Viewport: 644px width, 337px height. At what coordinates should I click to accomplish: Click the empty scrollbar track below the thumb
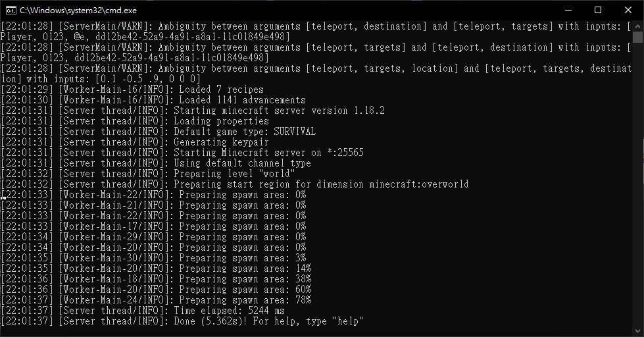click(x=638, y=185)
